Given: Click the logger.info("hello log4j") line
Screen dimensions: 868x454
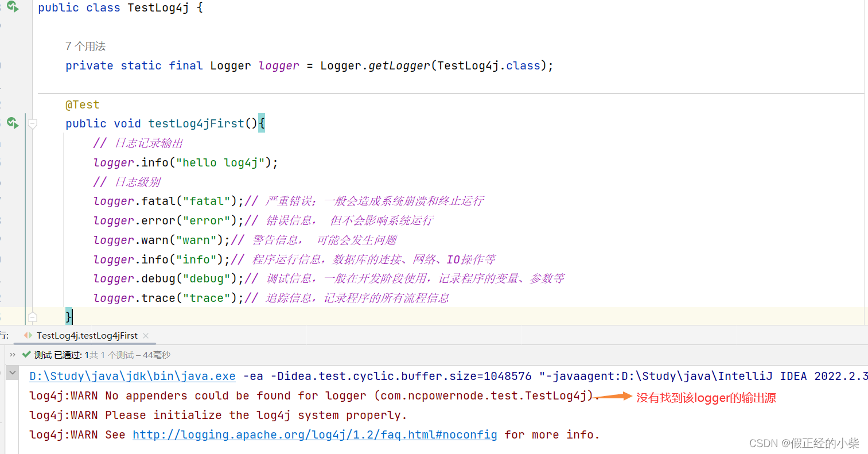Looking at the screenshot, I should (x=185, y=162).
